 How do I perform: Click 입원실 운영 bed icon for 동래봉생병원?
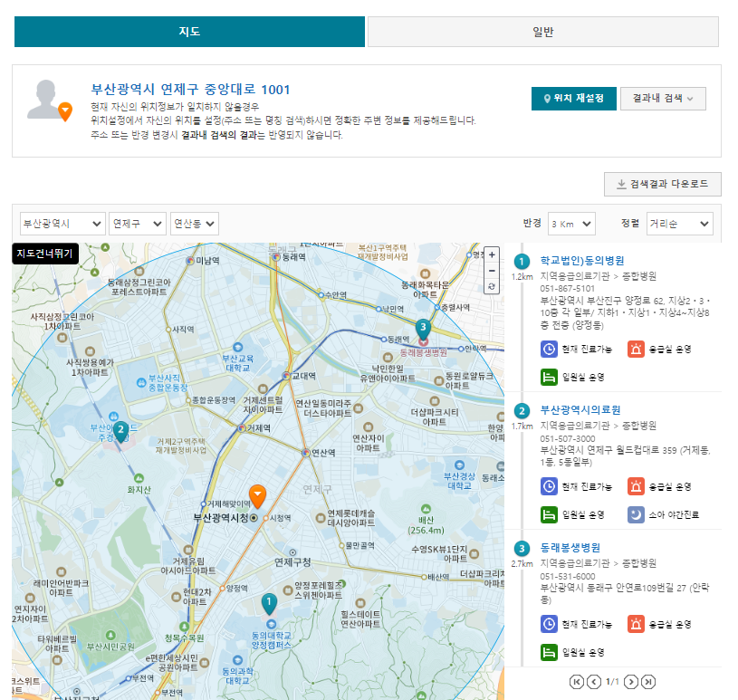click(549, 652)
